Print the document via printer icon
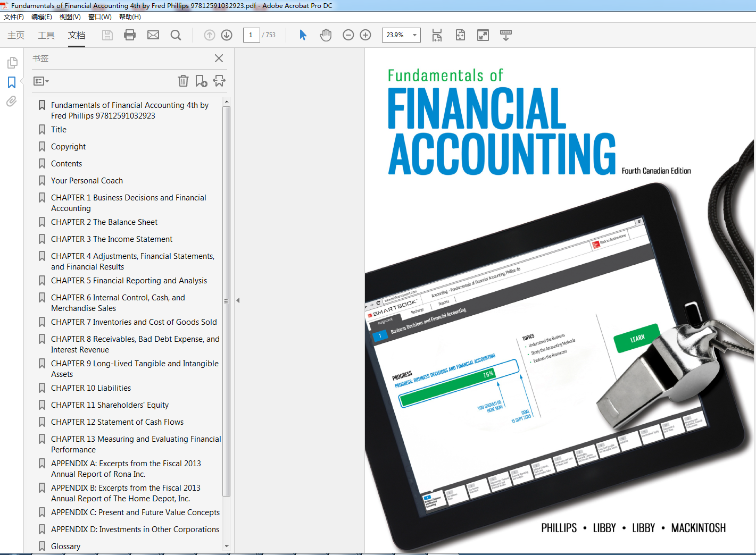The width and height of the screenshot is (756, 555). pyautogui.click(x=130, y=35)
